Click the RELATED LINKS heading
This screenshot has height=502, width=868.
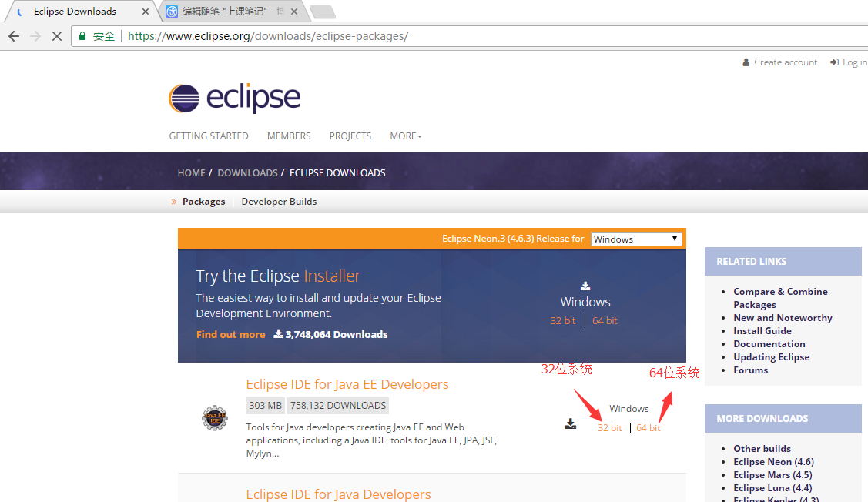(751, 262)
